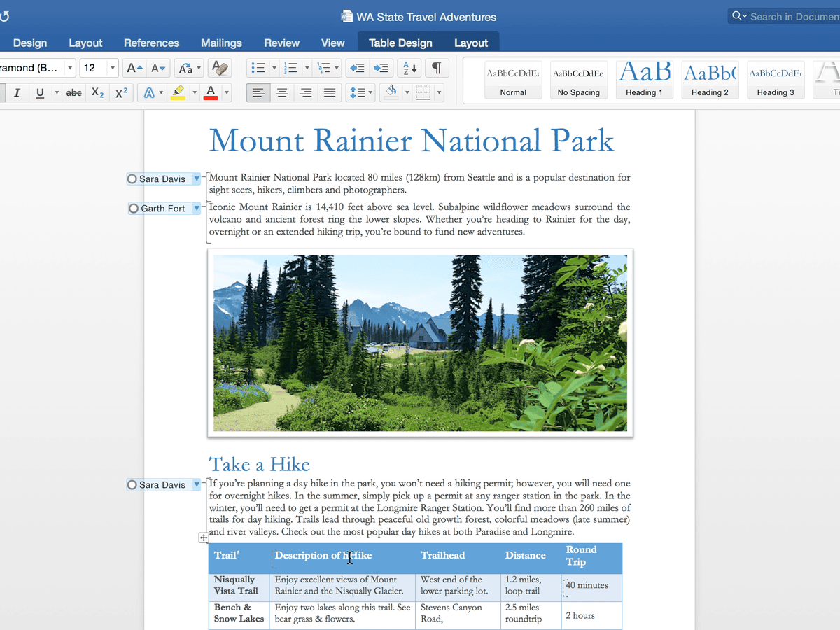The image size is (840, 630).
Task: Open the highlight color dropdown arrow
Action: click(x=194, y=92)
